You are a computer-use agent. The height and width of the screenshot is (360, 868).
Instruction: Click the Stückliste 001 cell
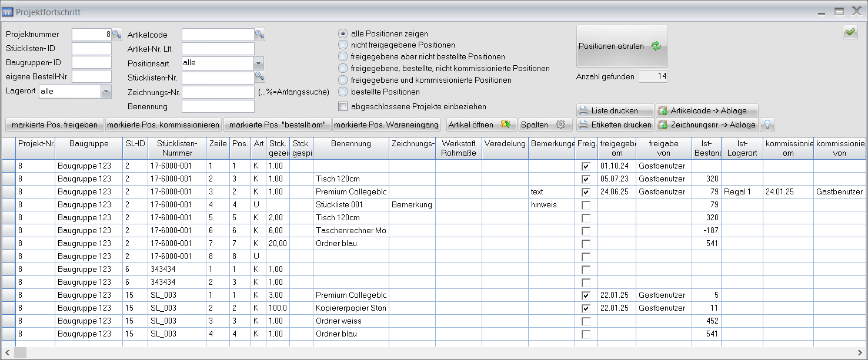(x=350, y=205)
